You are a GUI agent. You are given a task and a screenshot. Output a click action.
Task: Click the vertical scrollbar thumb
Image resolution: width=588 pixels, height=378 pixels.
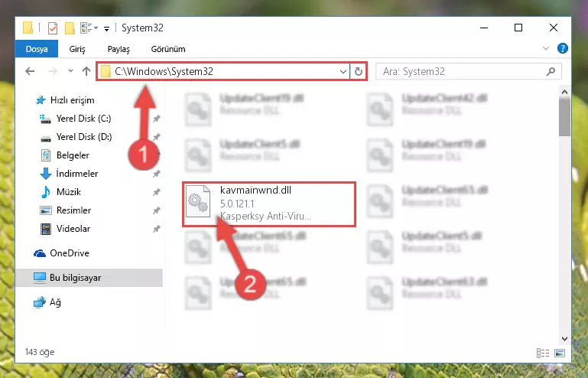pyautogui.click(x=564, y=117)
